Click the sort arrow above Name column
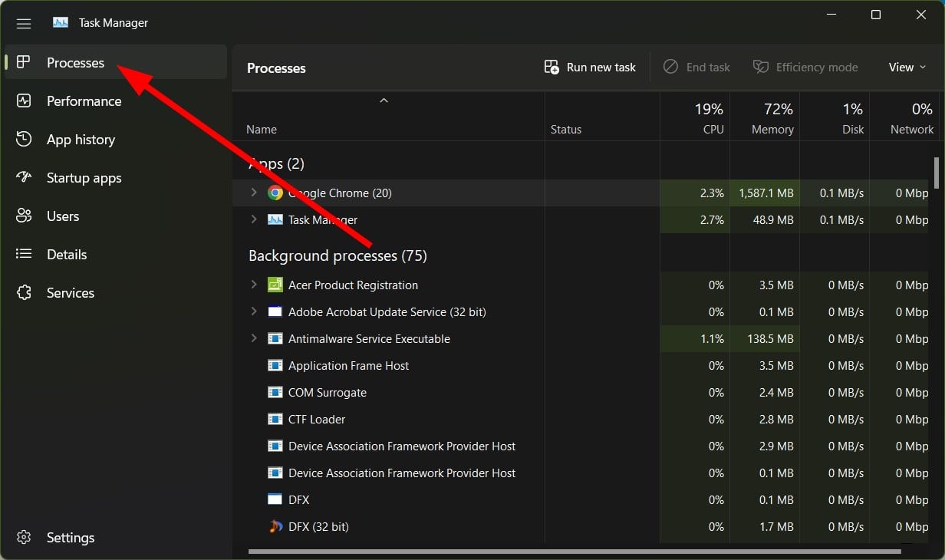The height and width of the screenshot is (560, 945). [384, 100]
